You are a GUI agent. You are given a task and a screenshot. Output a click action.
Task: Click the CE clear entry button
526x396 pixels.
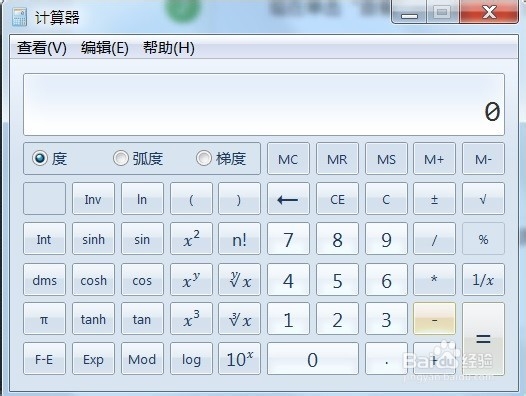pyautogui.click(x=337, y=199)
